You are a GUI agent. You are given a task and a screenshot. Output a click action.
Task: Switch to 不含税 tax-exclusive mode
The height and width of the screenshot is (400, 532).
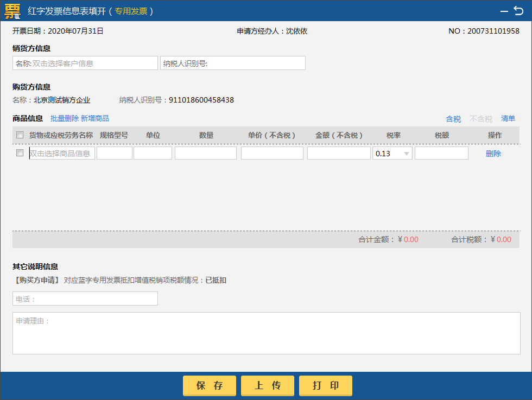480,119
